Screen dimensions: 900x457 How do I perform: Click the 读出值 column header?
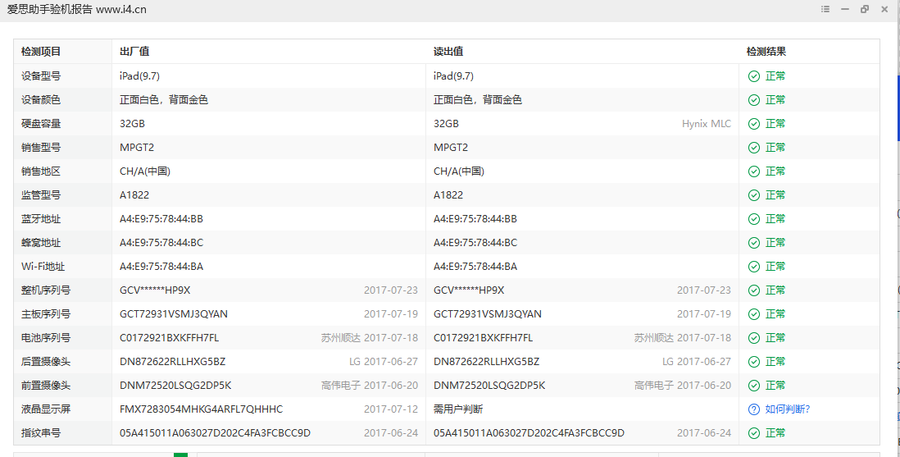point(448,52)
